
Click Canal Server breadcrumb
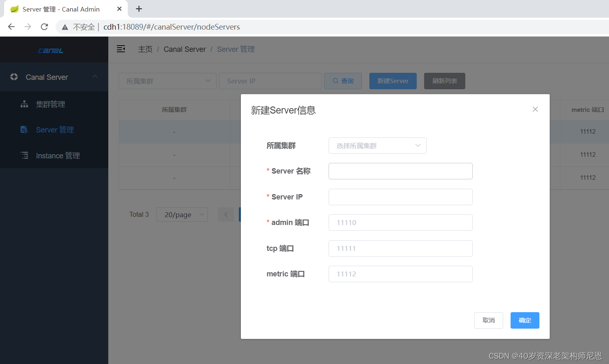pyautogui.click(x=184, y=49)
